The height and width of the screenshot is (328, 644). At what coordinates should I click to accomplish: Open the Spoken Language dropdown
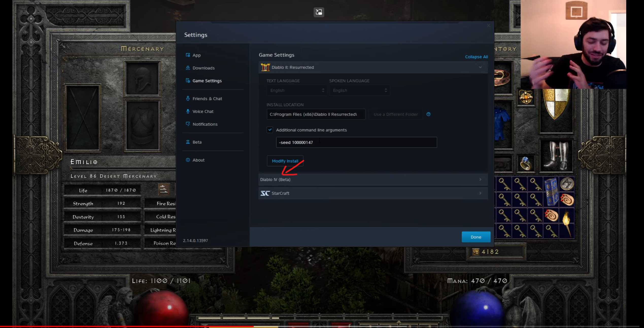coord(359,90)
